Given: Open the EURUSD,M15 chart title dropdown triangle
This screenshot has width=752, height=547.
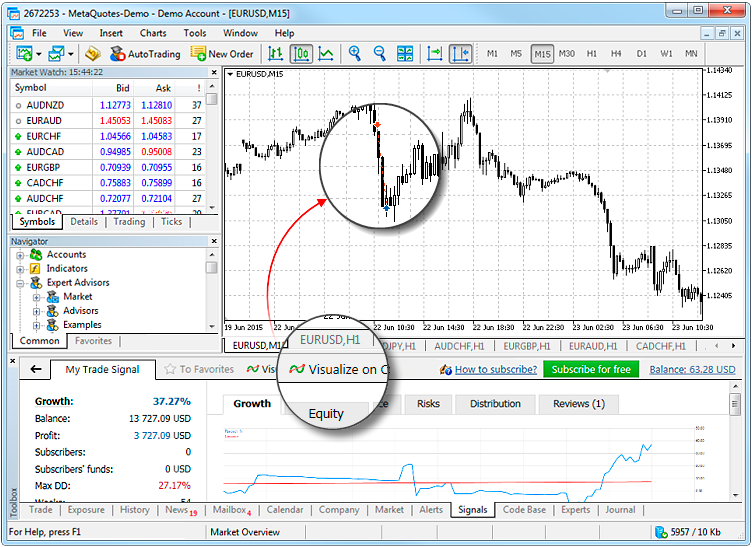Looking at the screenshot, I should click(x=230, y=74).
